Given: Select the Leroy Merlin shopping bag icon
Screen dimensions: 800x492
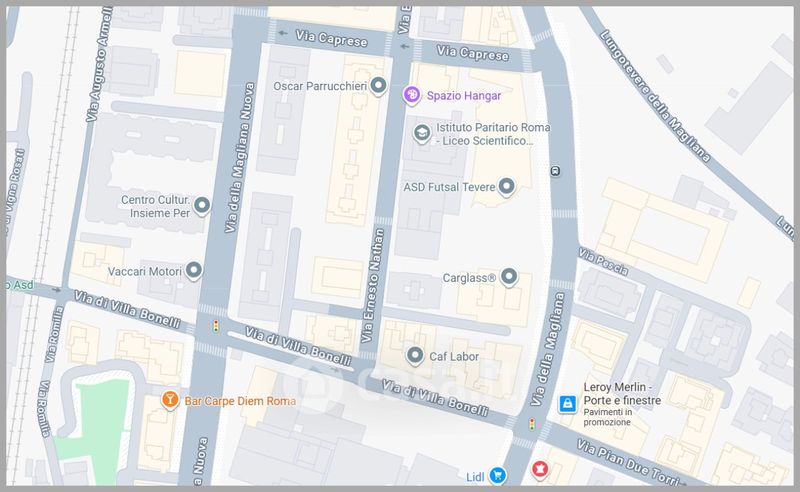Looking at the screenshot, I should 567,403.
